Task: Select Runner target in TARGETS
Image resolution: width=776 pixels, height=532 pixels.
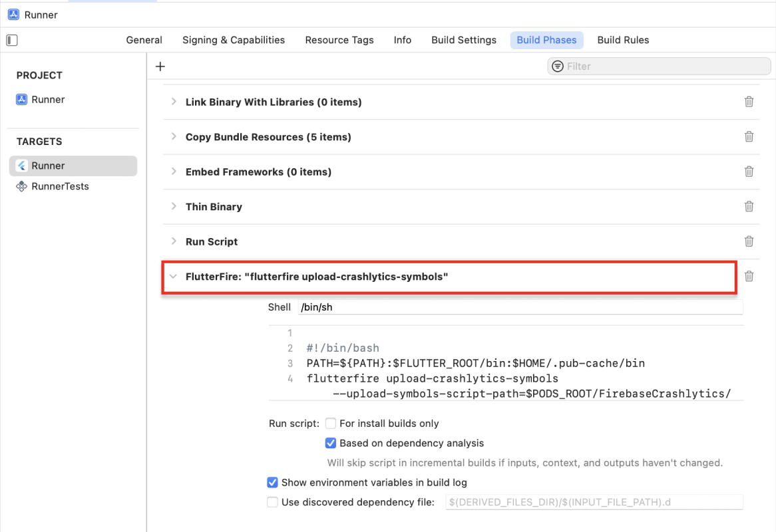Action: tap(73, 166)
